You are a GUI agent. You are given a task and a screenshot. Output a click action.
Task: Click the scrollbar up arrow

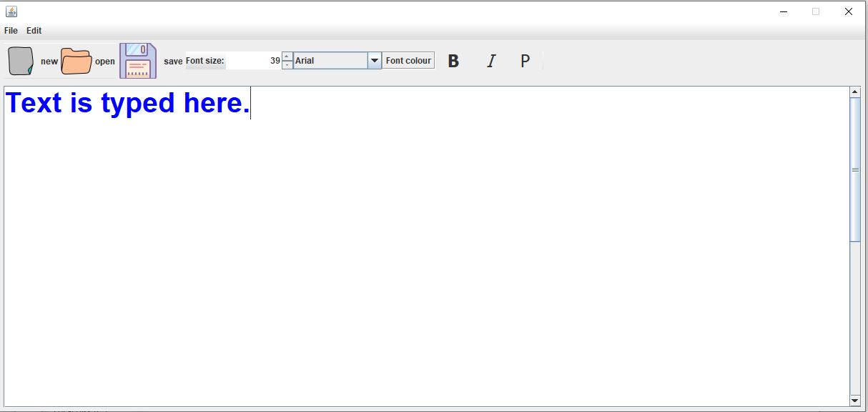coord(855,92)
